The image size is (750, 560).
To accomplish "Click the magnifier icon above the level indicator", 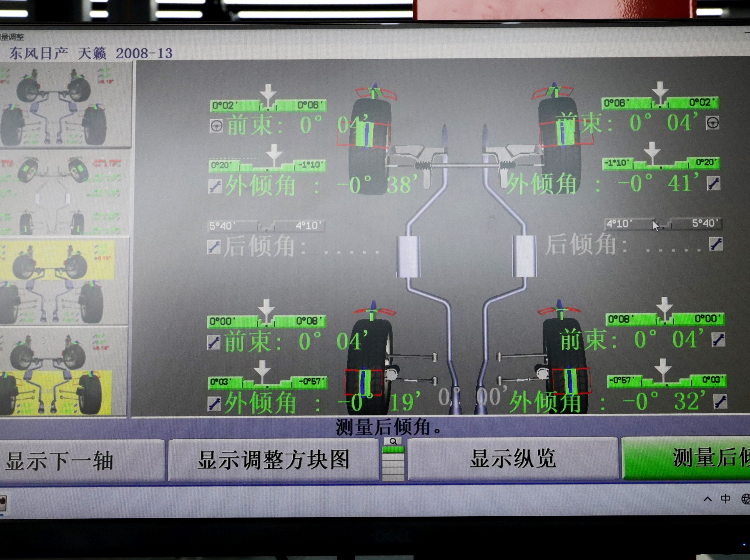I will coord(393,441).
